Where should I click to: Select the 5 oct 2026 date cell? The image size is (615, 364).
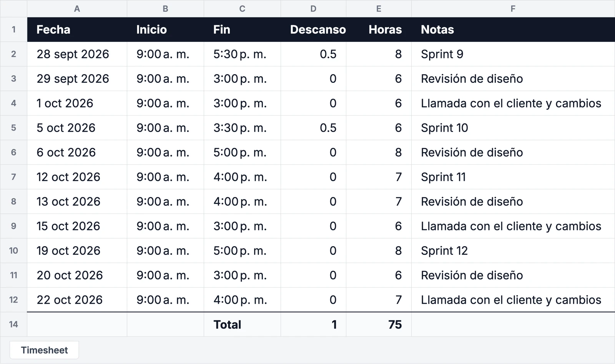[77, 128]
